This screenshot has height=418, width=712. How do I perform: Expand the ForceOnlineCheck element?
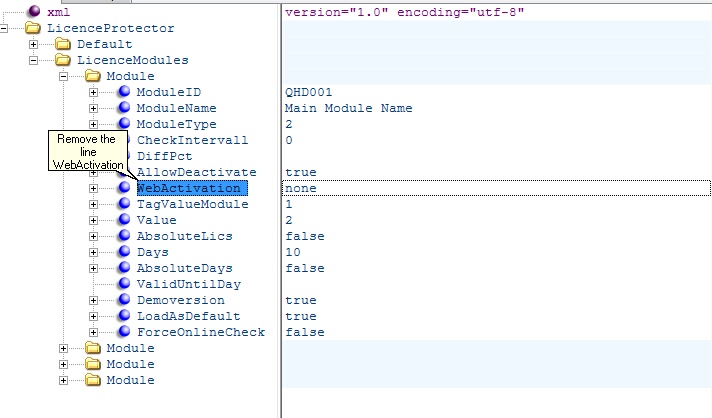click(x=93, y=332)
